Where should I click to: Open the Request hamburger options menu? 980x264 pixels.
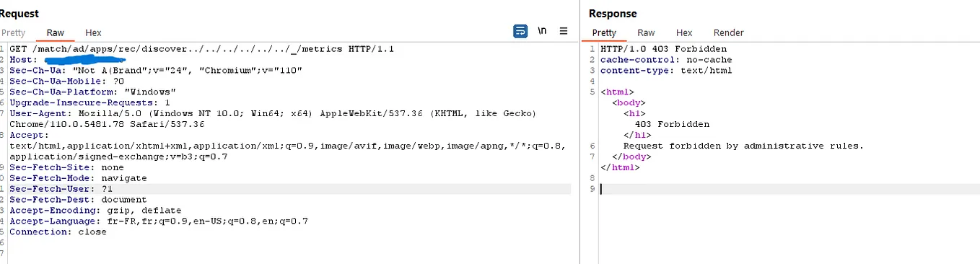tap(564, 32)
